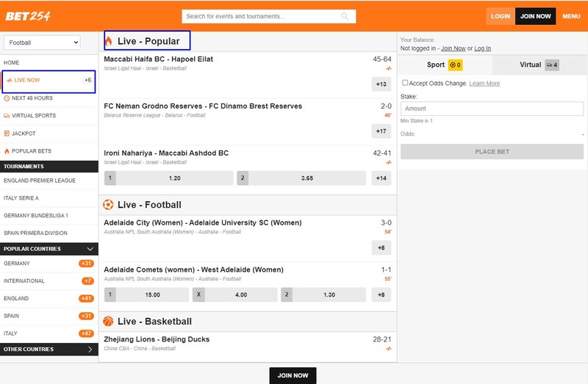The width and height of the screenshot is (588, 384).
Task: Click the events search field
Action: click(268, 16)
